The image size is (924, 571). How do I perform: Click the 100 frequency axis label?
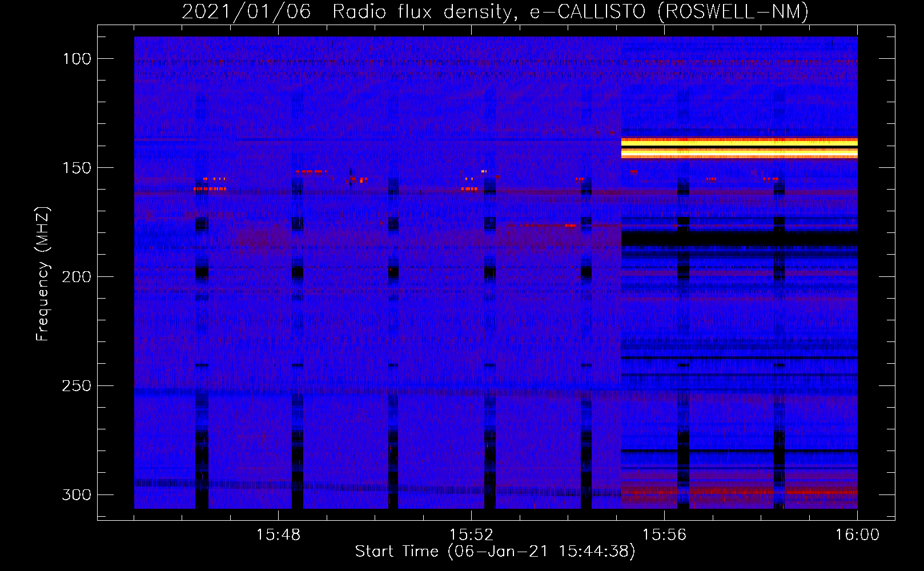77,59
